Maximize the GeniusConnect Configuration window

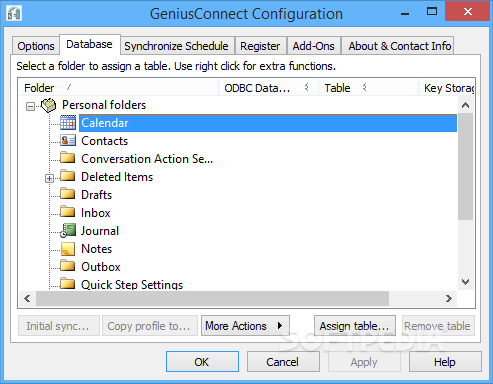tap(432, 12)
